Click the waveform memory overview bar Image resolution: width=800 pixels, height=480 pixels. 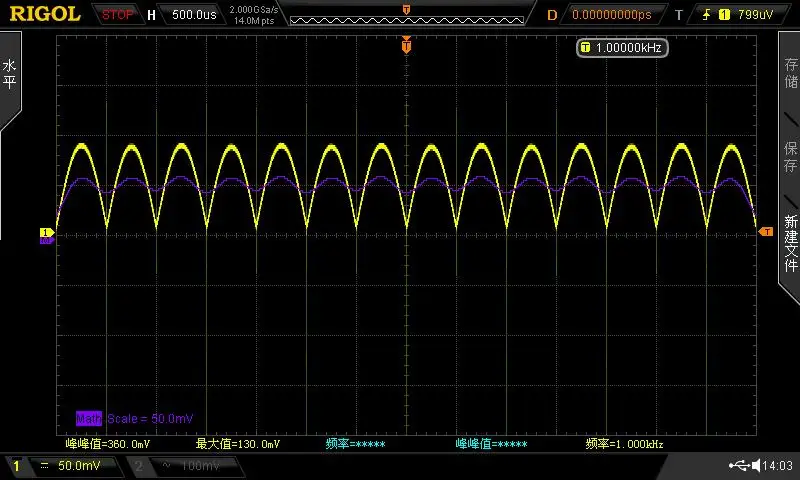[x=407, y=20]
